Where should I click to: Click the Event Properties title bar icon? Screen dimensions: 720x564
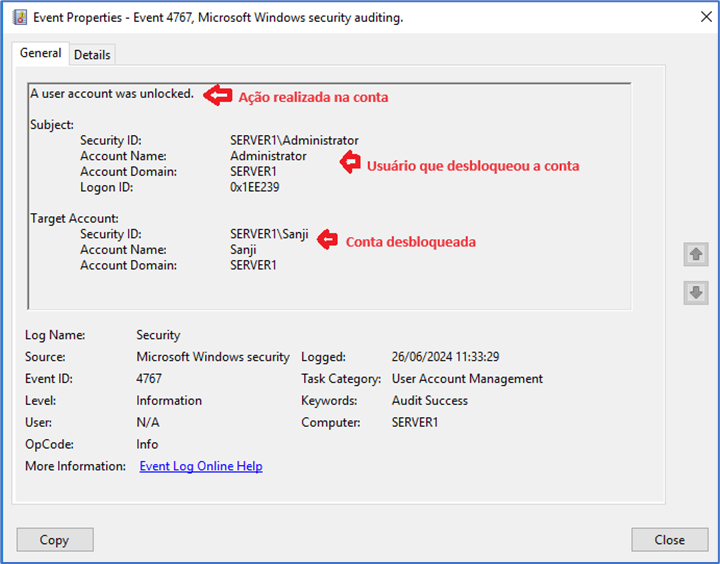[x=19, y=18]
